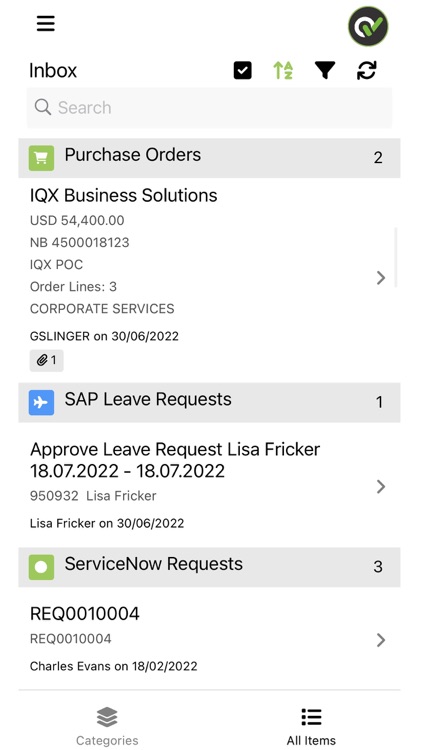Image resolution: width=422 pixels, height=750 pixels.
Task: Switch to the Categories tab
Action: 107,725
